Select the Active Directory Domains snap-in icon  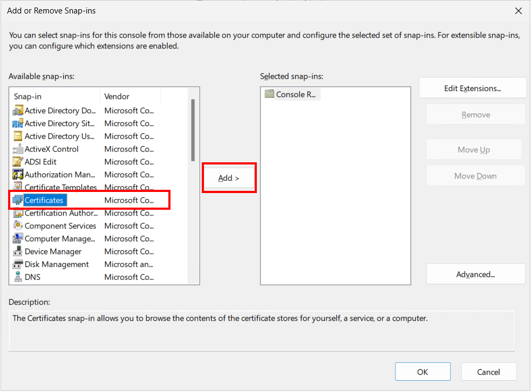click(18, 111)
